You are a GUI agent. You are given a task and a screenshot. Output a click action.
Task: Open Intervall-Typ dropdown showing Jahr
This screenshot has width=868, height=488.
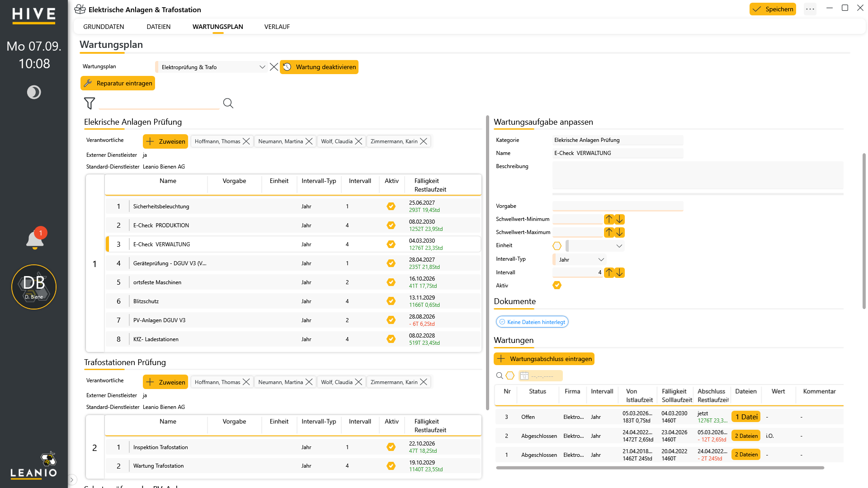pyautogui.click(x=580, y=259)
